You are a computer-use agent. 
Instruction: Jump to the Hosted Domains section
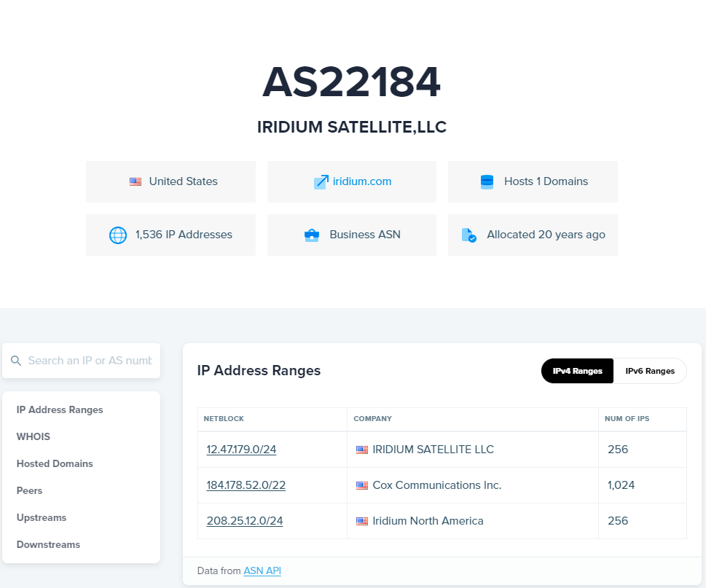pos(55,463)
